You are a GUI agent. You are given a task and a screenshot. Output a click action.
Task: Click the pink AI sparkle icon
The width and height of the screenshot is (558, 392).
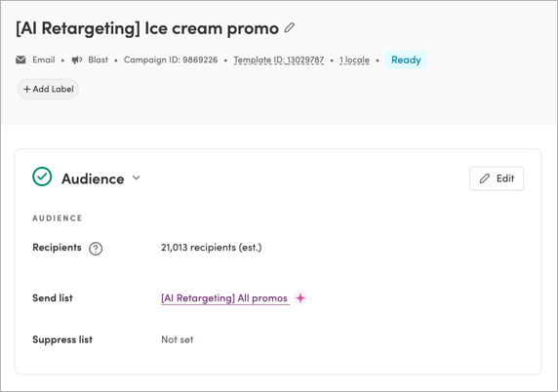[x=300, y=297]
